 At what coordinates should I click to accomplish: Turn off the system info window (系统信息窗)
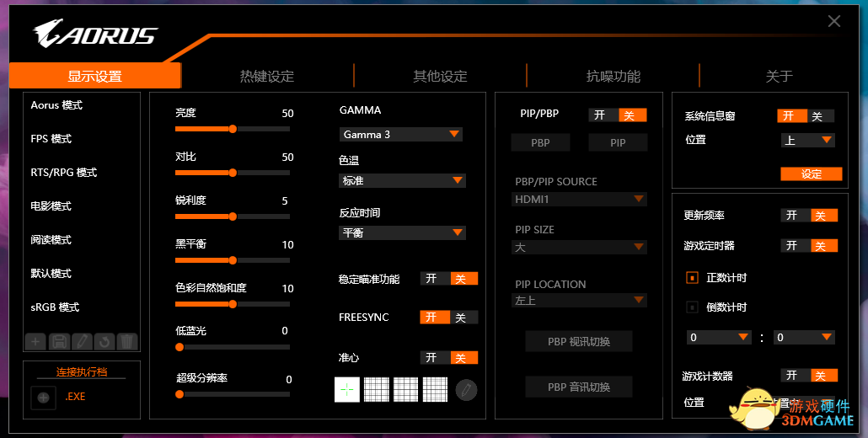pos(819,116)
